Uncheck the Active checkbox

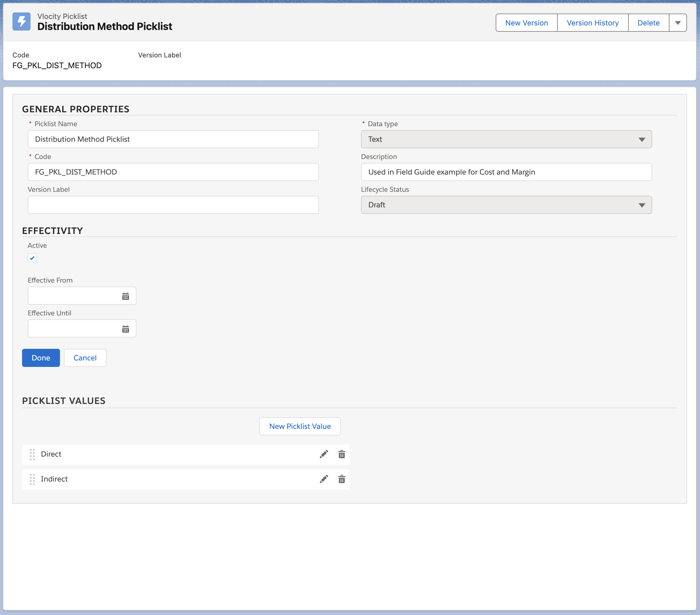coord(32,258)
